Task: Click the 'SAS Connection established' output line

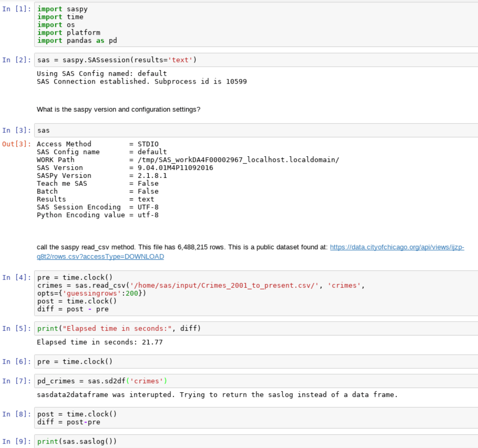Action: 142,81
